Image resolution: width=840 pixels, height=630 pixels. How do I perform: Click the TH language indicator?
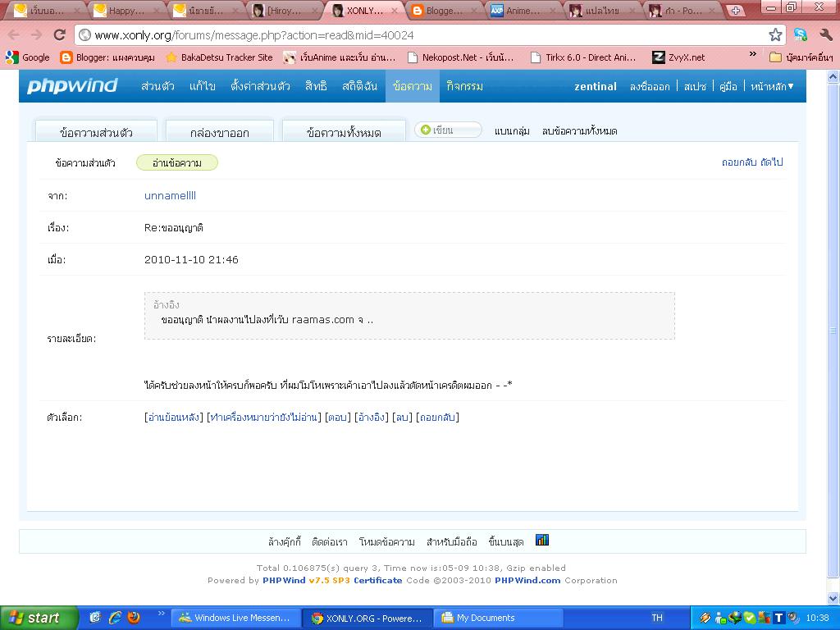click(657, 618)
